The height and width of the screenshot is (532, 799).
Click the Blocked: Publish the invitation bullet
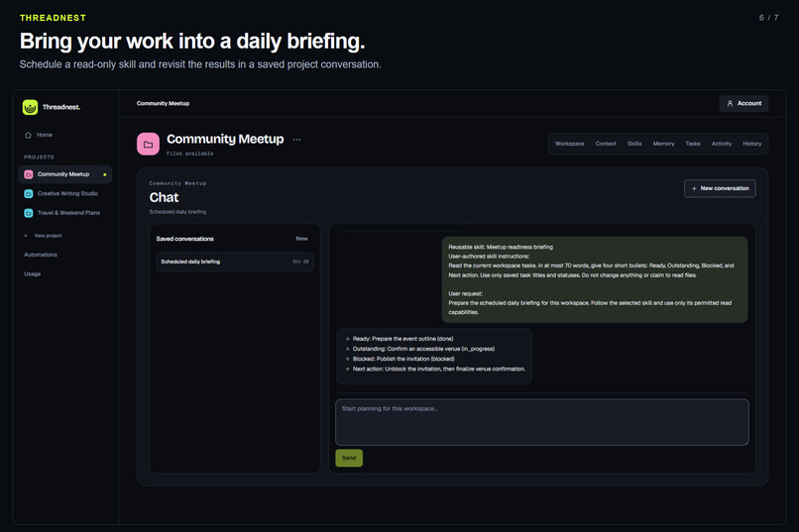click(403, 359)
